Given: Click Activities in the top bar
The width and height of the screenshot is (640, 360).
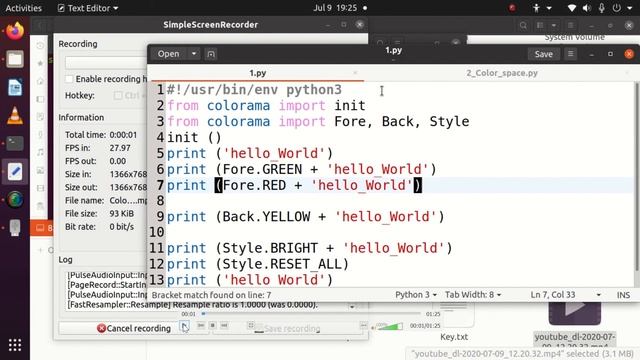Looking at the screenshot, I should (x=23, y=8).
